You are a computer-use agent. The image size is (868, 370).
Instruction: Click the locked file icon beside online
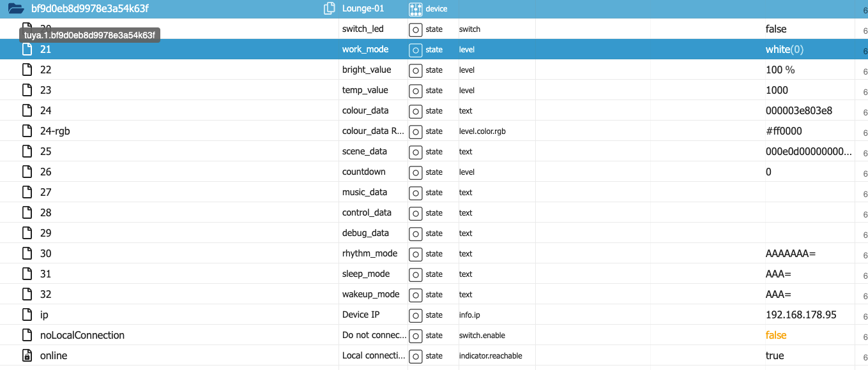[27, 355]
